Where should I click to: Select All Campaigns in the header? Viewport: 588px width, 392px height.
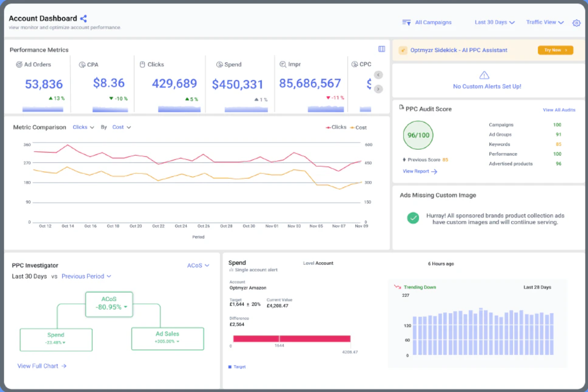pyautogui.click(x=433, y=22)
